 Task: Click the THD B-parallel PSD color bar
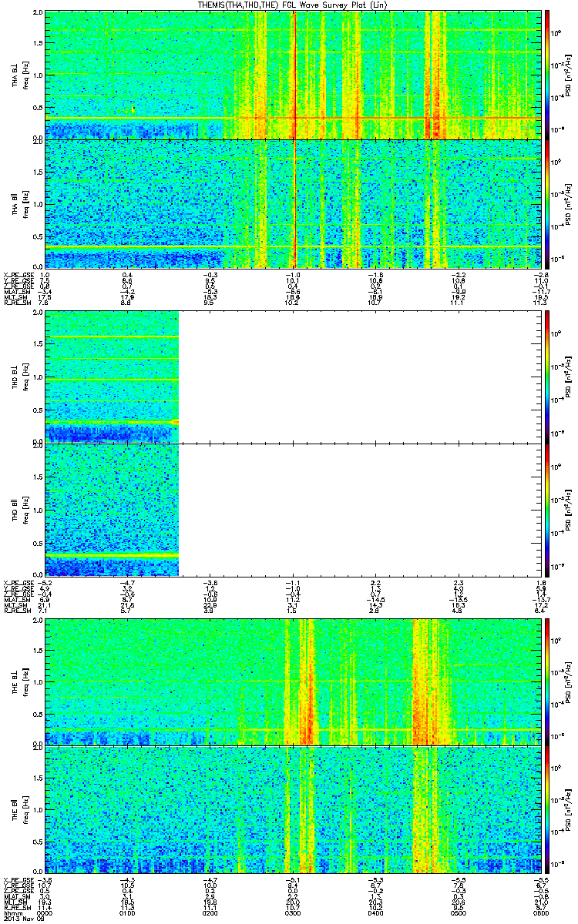pyautogui.click(x=547, y=509)
